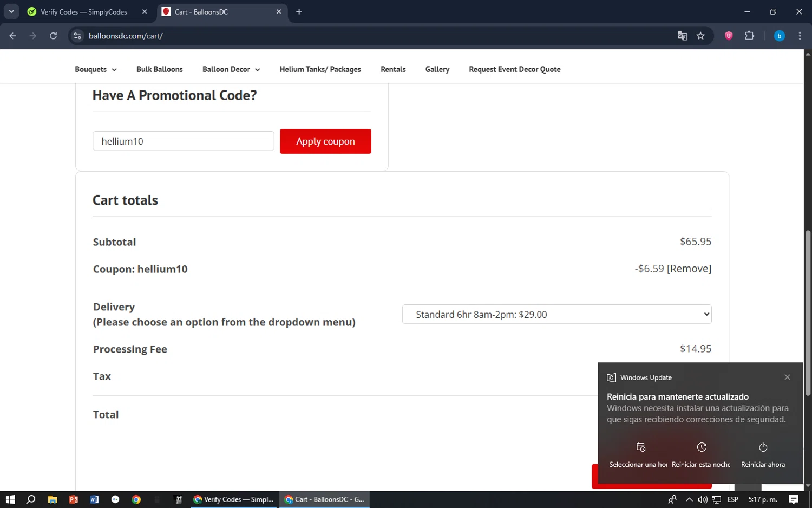This screenshot has height=508, width=812.
Task: Switch to Cart - BalloonsDC taskbar window
Action: tap(325, 499)
